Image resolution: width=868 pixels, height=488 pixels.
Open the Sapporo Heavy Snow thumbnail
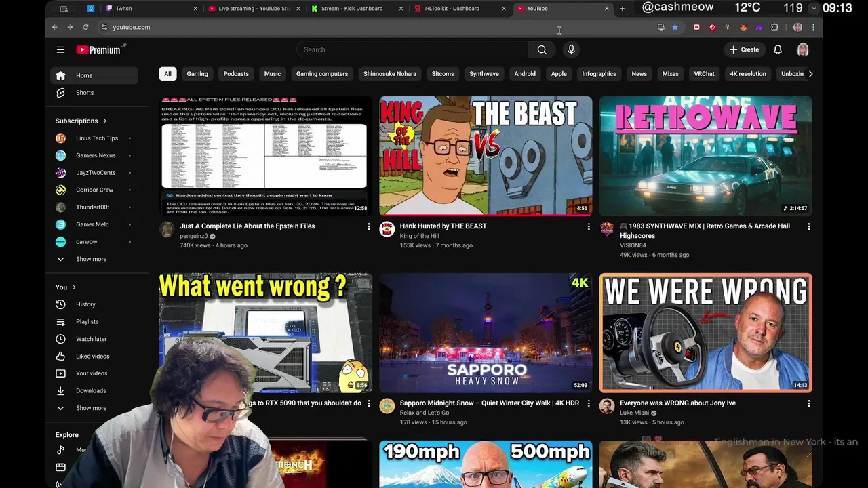[x=486, y=333]
